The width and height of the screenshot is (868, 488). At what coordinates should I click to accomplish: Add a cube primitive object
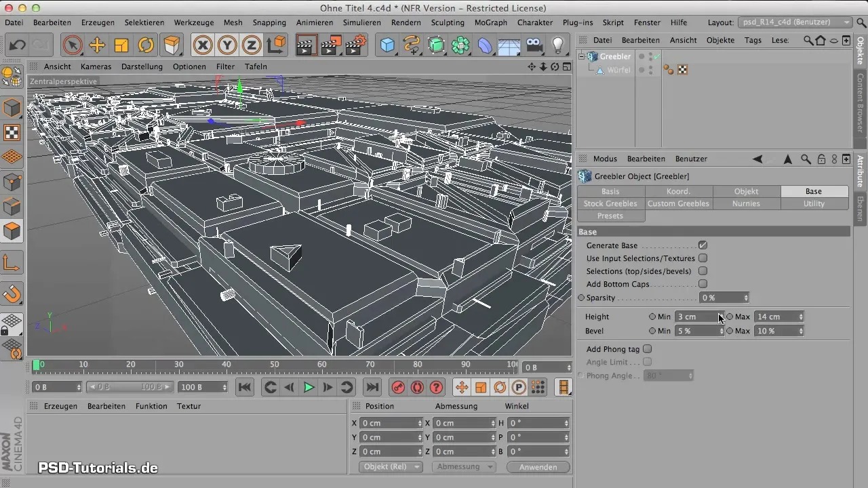(x=387, y=45)
